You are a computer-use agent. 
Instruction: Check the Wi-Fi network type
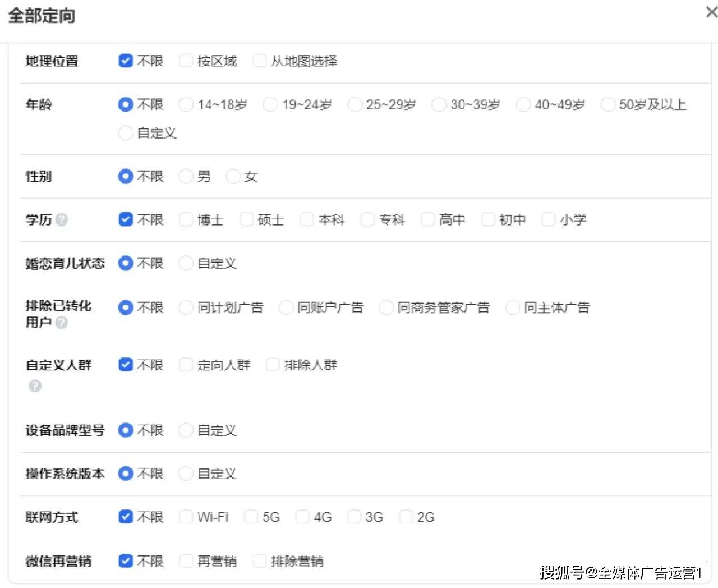tap(186, 517)
